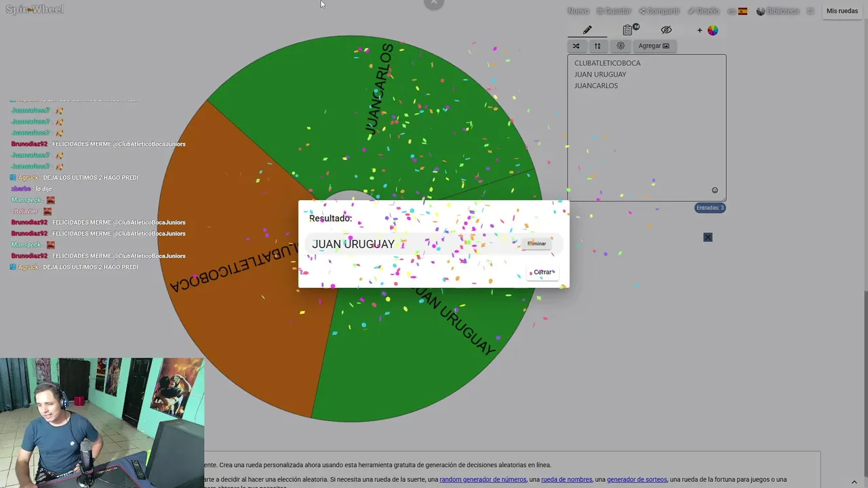Hide entries panel with eye icon

[666, 30]
